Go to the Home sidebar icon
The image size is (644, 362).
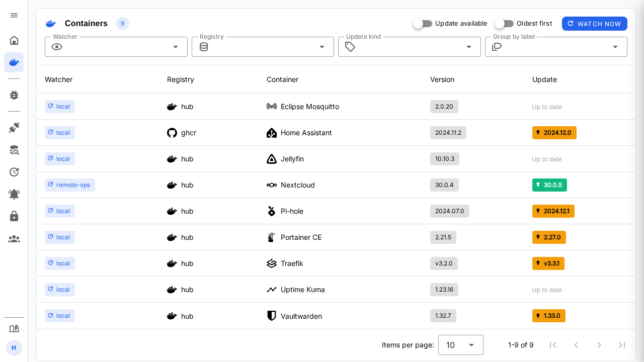click(x=14, y=40)
